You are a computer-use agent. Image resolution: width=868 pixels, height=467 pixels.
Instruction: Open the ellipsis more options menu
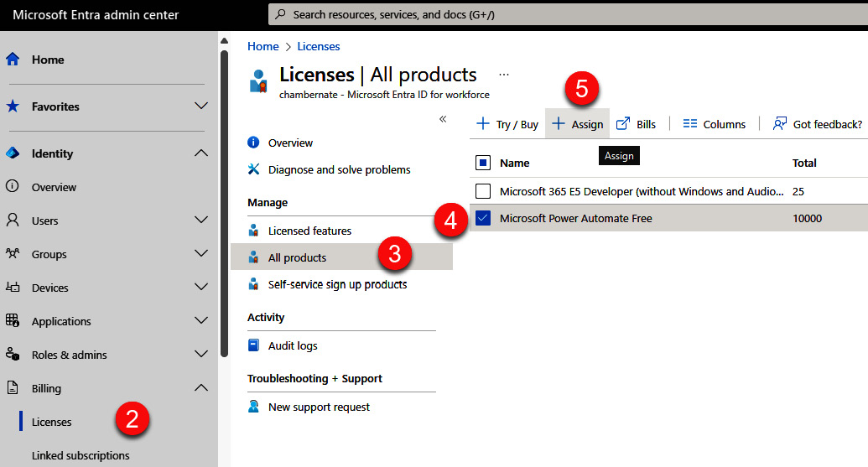click(x=504, y=74)
